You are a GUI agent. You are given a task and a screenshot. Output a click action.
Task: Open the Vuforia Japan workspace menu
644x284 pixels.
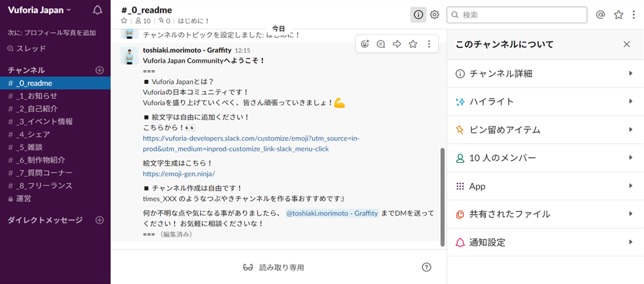tap(39, 10)
